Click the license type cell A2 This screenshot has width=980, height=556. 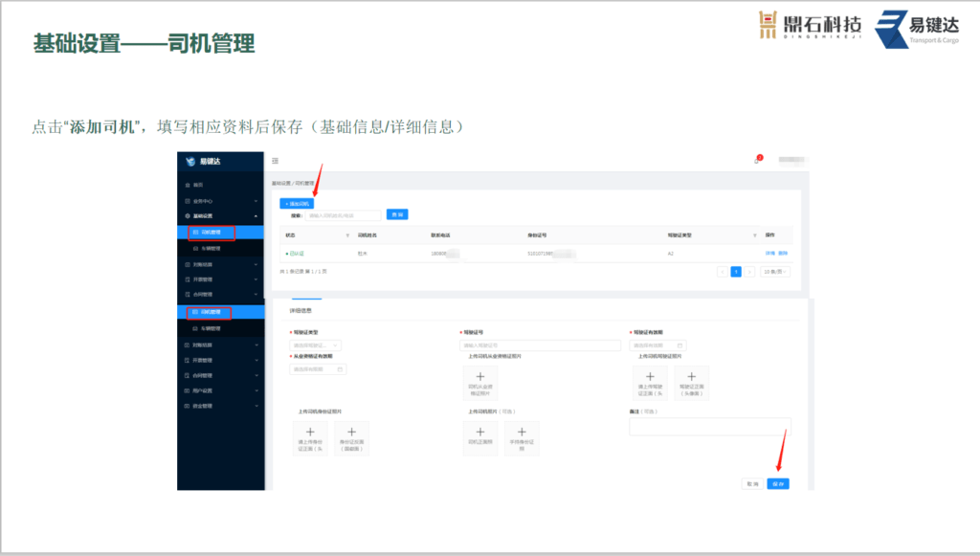[x=671, y=254]
